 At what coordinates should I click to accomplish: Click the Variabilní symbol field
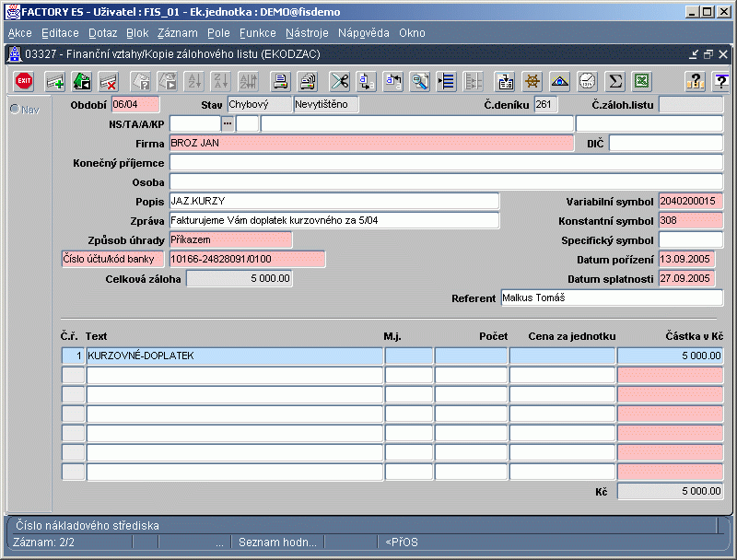point(690,201)
